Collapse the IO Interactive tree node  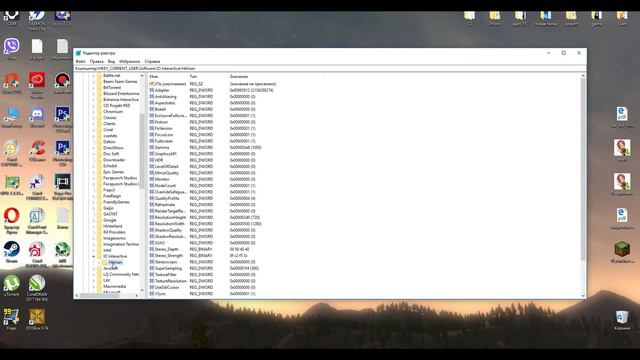[x=93, y=256]
